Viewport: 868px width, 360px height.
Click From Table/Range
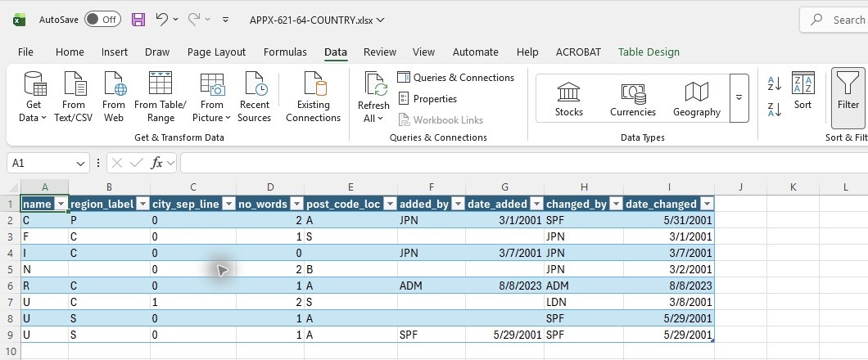160,97
